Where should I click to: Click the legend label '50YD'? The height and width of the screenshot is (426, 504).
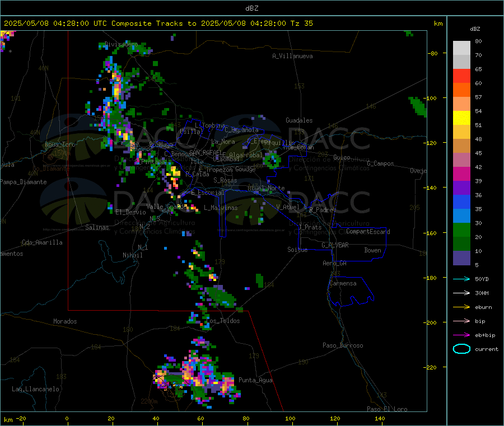tap(482, 279)
